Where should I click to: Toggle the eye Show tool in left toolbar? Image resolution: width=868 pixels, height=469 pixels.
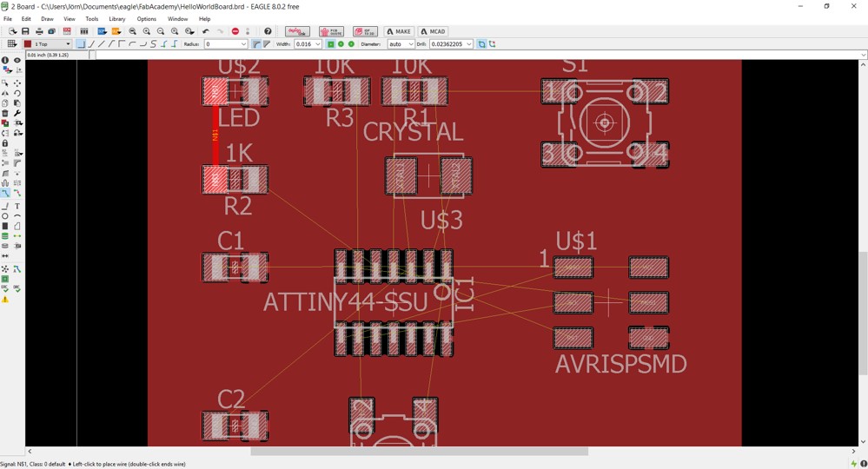click(17, 60)
